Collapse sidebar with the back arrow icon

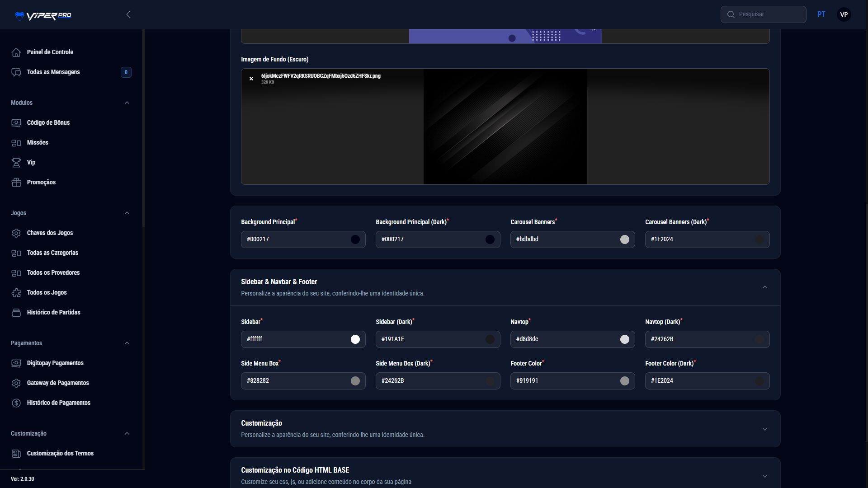coord(128,14)
